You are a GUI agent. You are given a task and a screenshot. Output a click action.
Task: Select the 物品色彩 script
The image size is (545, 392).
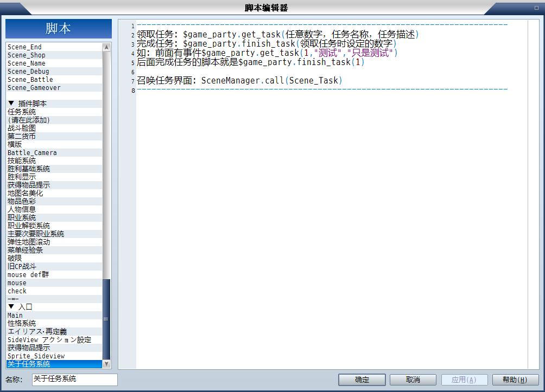point(55,201)
